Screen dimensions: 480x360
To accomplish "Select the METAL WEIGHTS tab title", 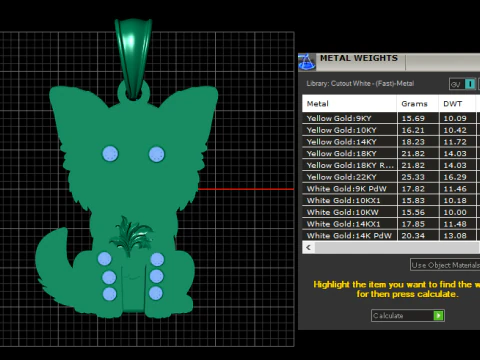I will point(359,58).
